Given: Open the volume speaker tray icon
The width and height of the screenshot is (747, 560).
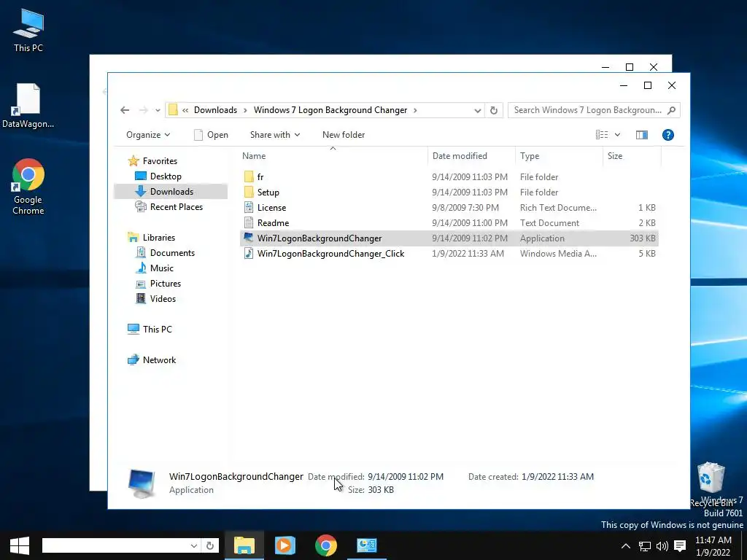Looking at the screenshot, I should pos(662,546).
